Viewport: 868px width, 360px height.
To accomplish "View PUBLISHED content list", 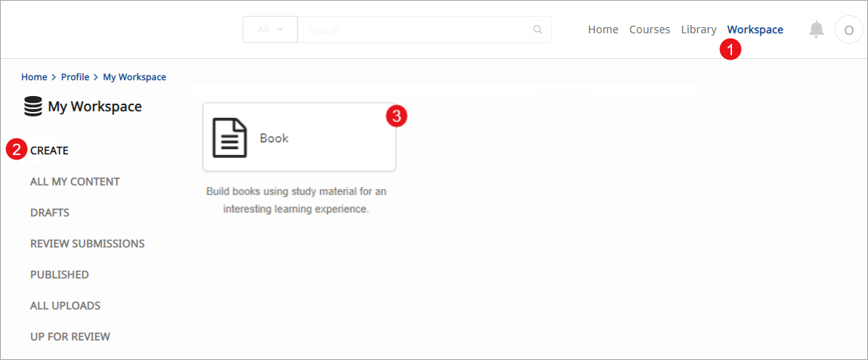I will 59,275.
